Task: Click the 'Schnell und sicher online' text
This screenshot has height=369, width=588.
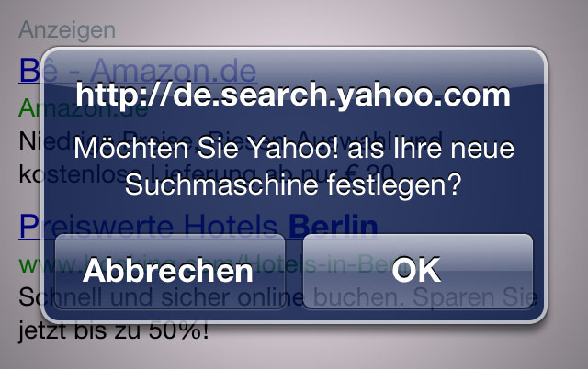Action: [x=162, y=297]
